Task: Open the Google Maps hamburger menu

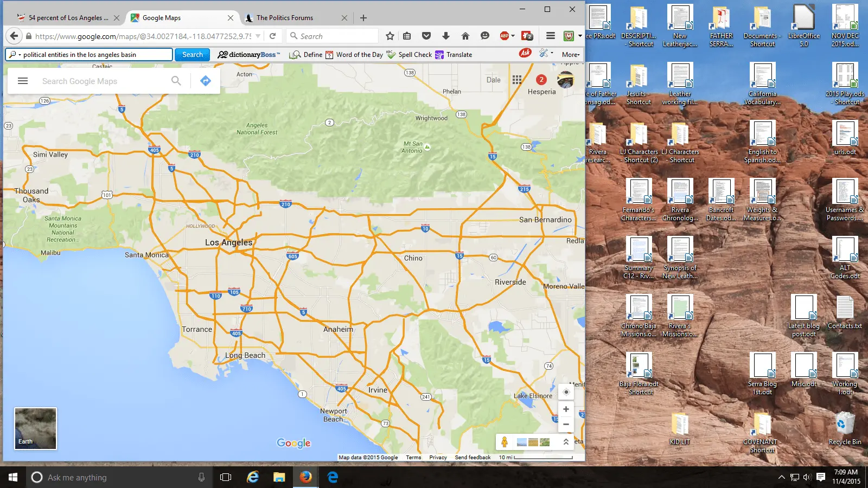Action: point(23,81)
